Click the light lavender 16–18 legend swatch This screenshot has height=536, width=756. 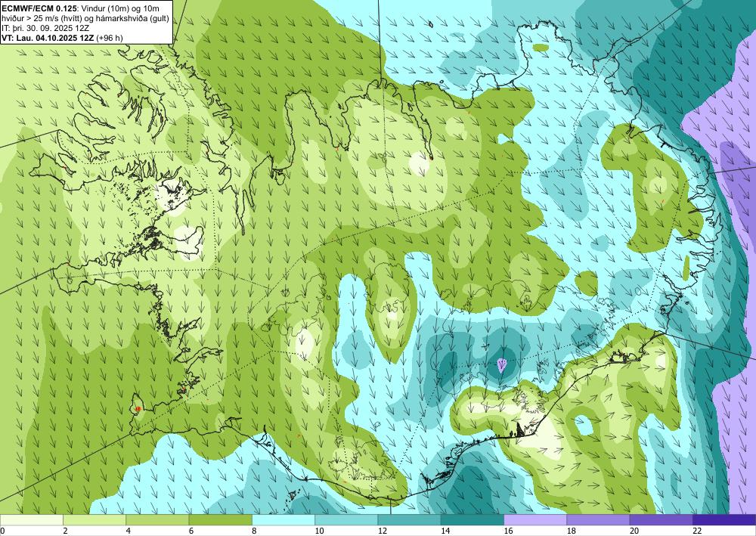tap(535, 520)
